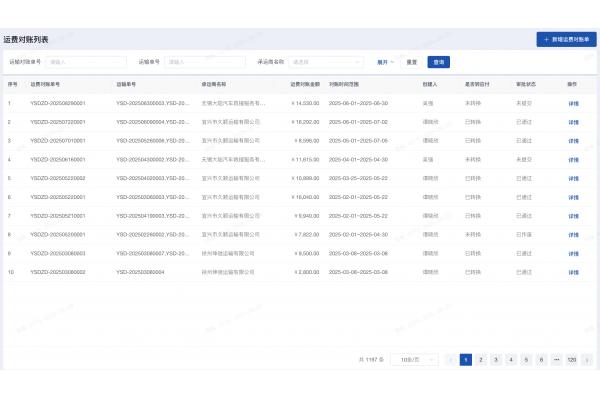
Task: Go to next page arrow in pagination
Action: point(587,359)
